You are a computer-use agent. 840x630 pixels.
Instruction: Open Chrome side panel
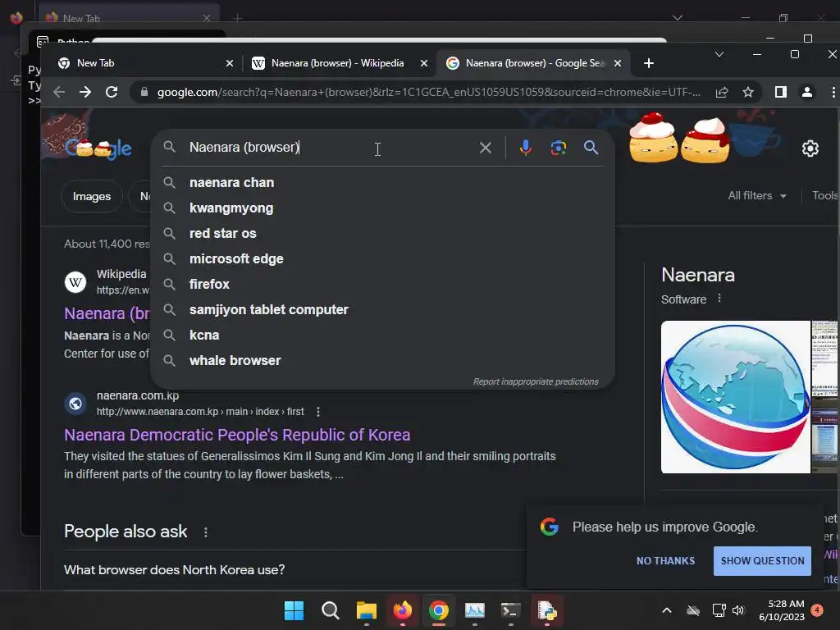[781, 92]
